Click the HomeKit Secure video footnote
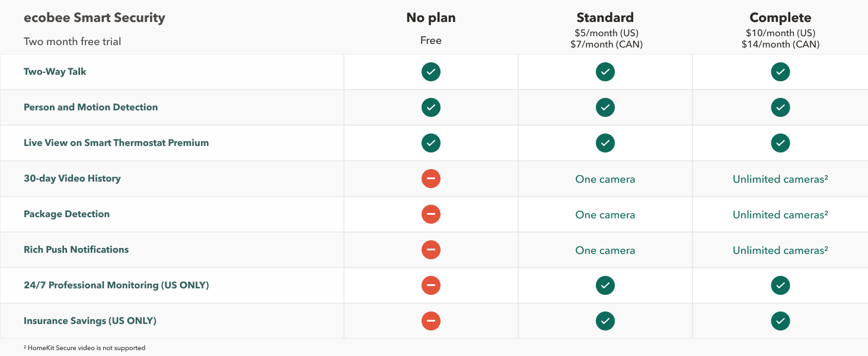The image size is (868, 356). 84,348
